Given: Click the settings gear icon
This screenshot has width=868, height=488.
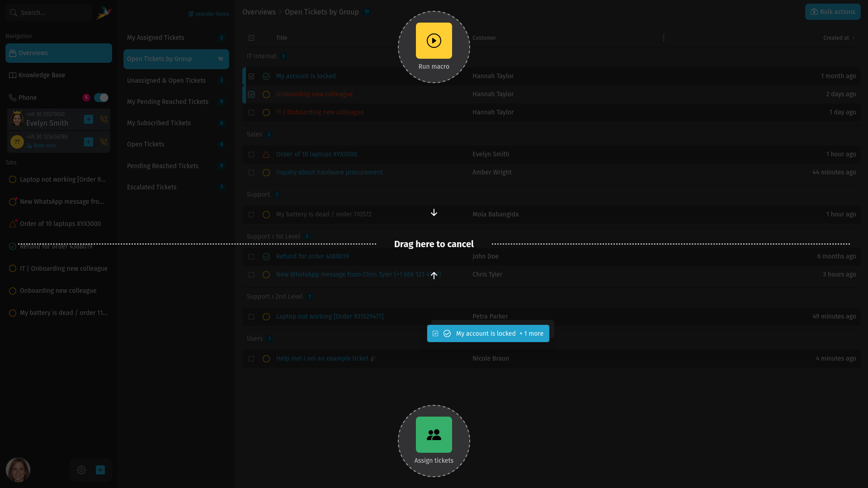Looking at the screenshot, I should (x=81, y=470).
